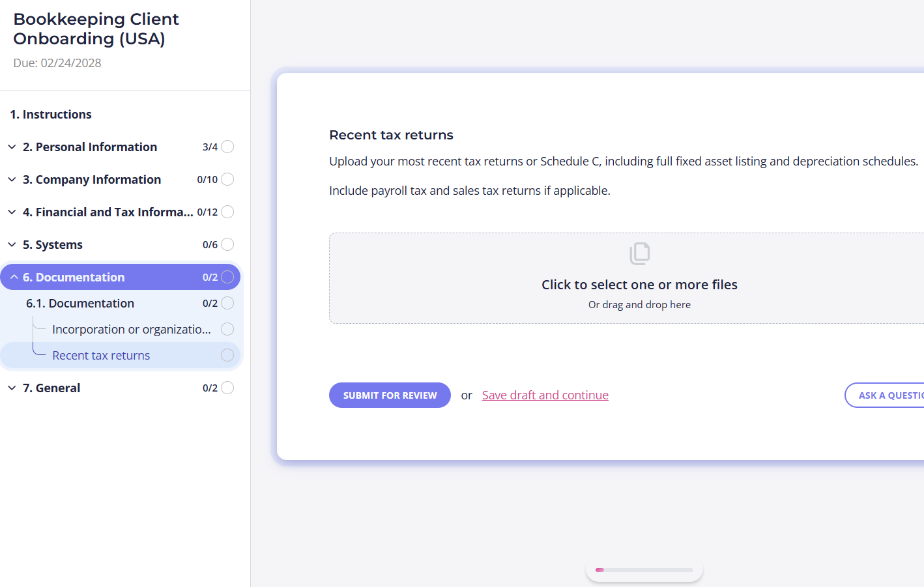Click the Financial and Tax status circle

tap(227, 212)
